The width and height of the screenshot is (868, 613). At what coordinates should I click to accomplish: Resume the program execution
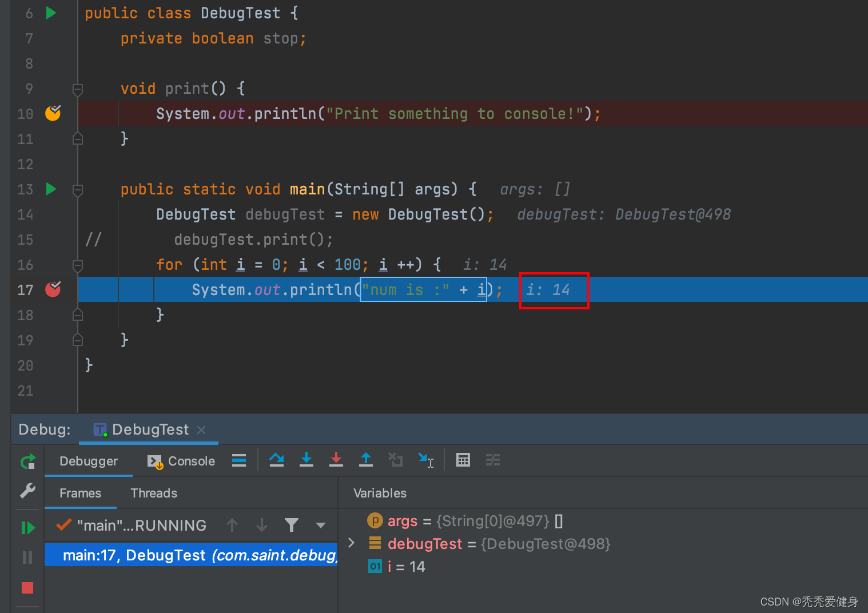click(27, 527)
